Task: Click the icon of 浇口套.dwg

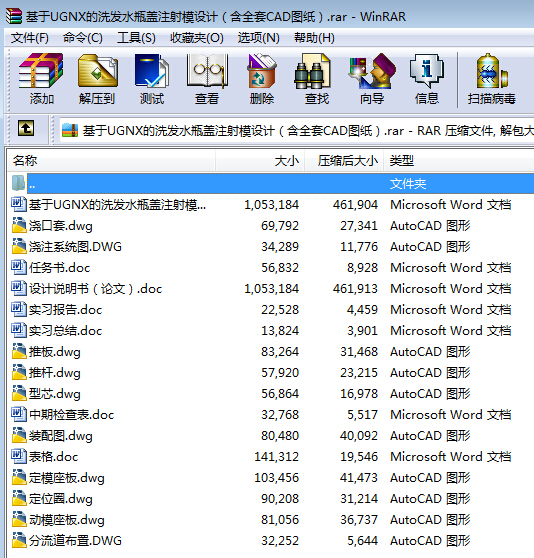Action: click(19, 225)
